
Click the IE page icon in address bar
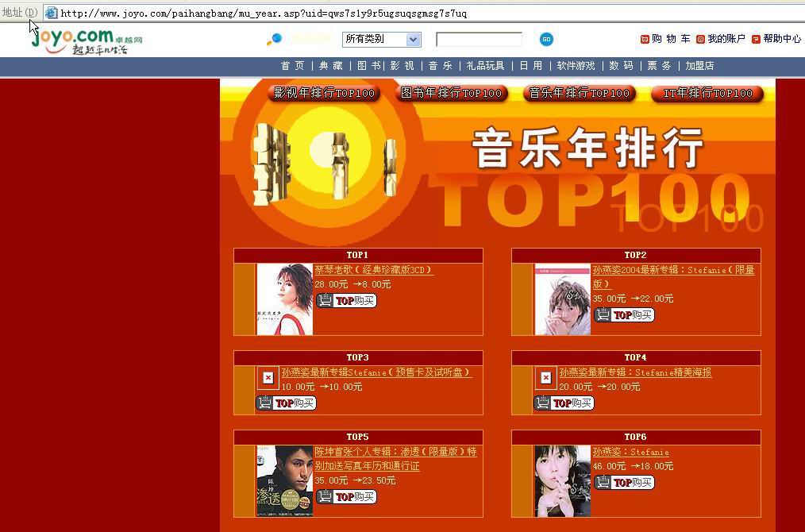pos(51,13)
